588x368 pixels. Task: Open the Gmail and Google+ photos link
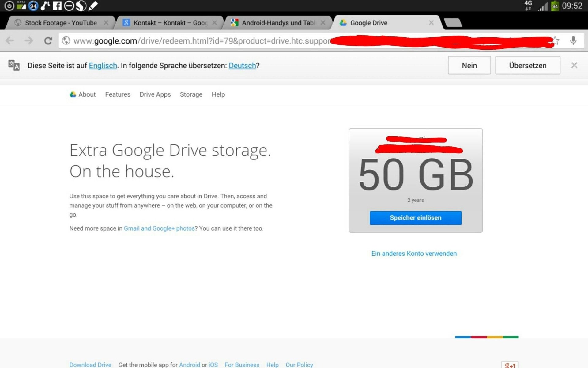(159, 228)
